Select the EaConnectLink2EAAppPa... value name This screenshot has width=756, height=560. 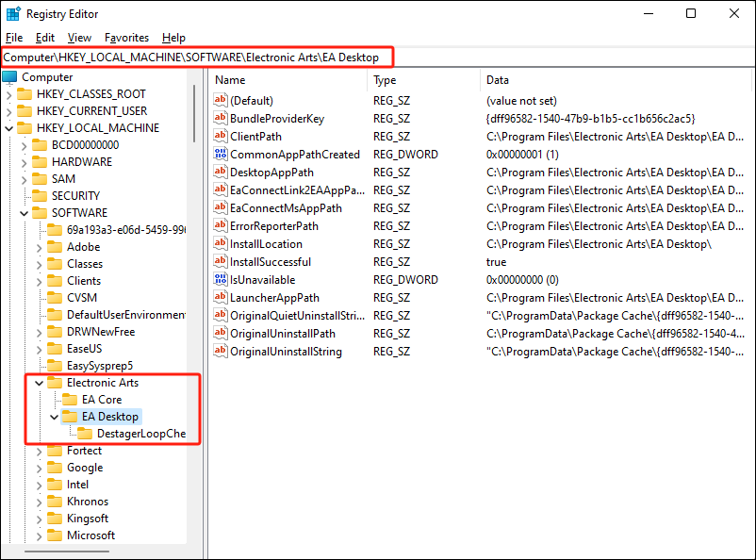pos(297,190)
